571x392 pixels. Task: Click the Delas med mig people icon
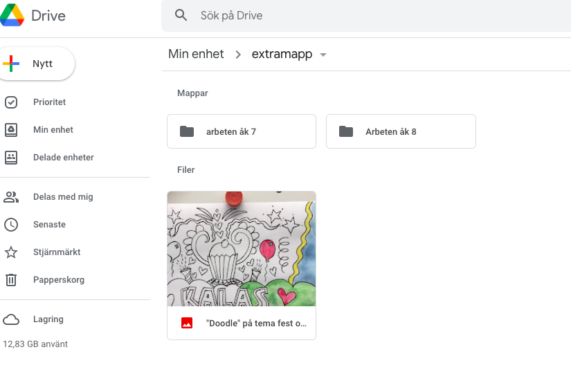[x=11, y=197]
